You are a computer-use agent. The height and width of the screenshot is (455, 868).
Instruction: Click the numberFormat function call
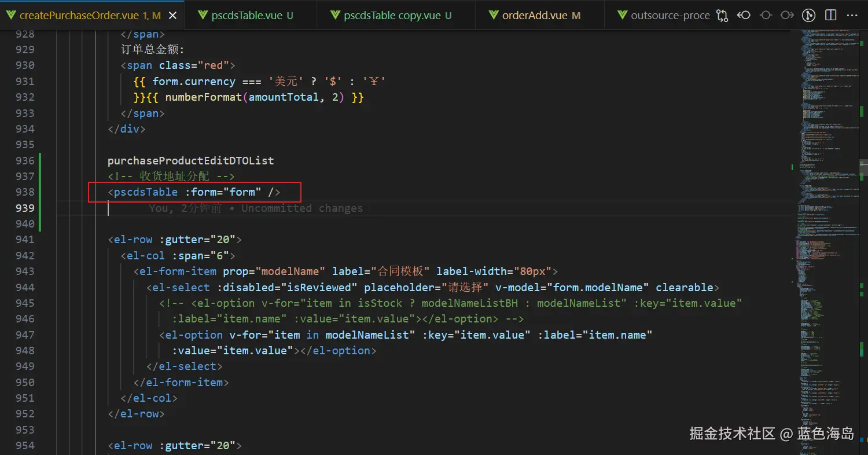click(203, 97)
